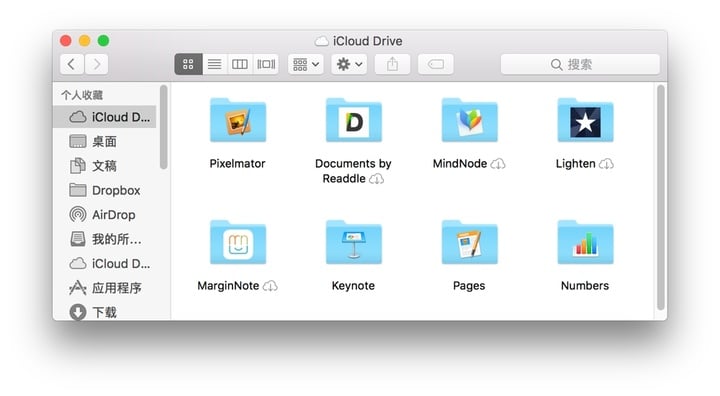Click the Numbers folder label
Image resolution: width=720 pixels, height=396 pixels.
click(x=585, y=286)
